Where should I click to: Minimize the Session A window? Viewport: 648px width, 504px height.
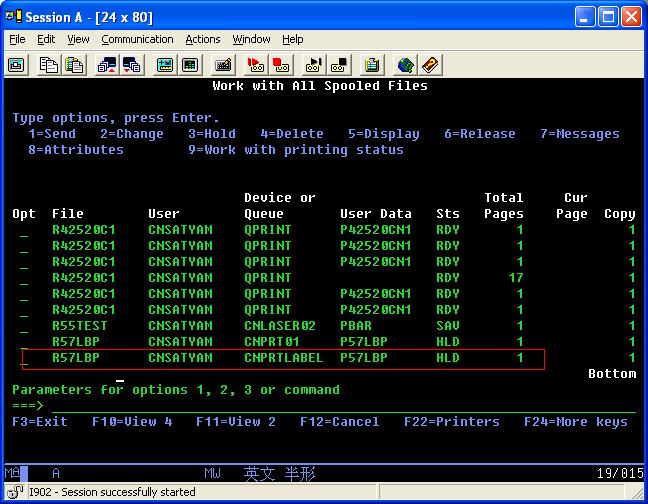click(x=584, y=17)
